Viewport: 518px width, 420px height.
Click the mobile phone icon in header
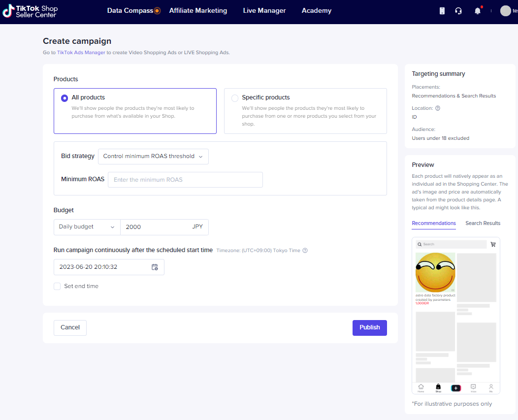tap(442, 11)
